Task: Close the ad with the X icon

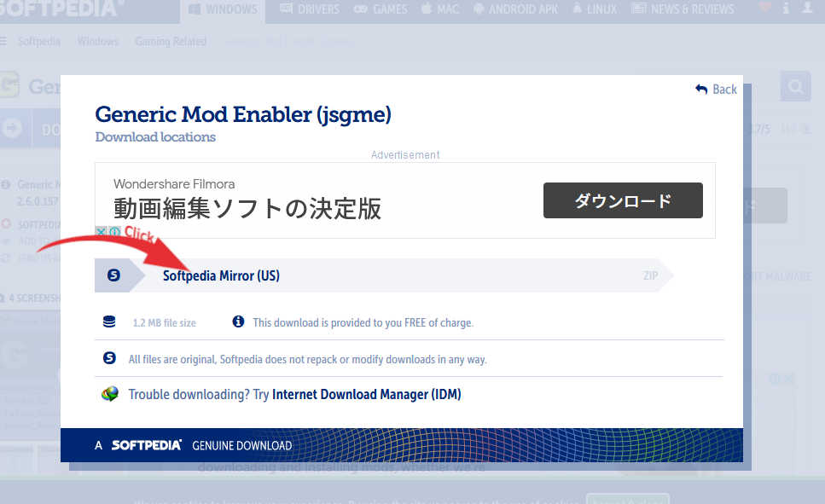Action: click(101, 231)
